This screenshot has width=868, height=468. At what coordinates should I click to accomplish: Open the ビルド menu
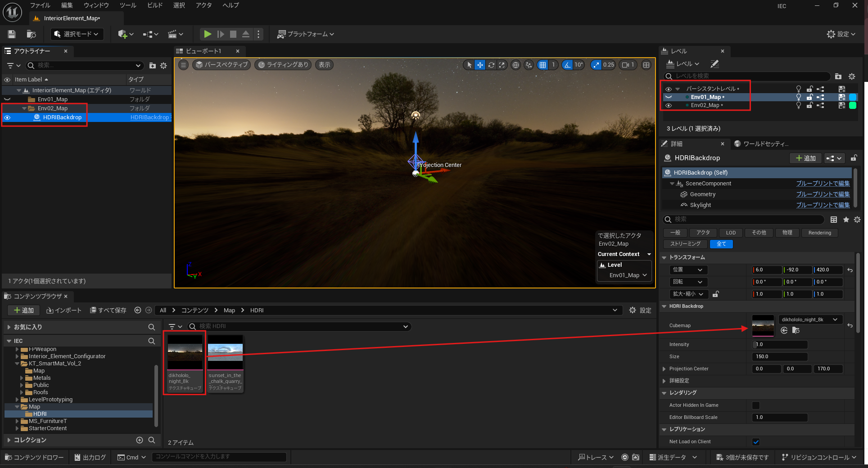155,5
